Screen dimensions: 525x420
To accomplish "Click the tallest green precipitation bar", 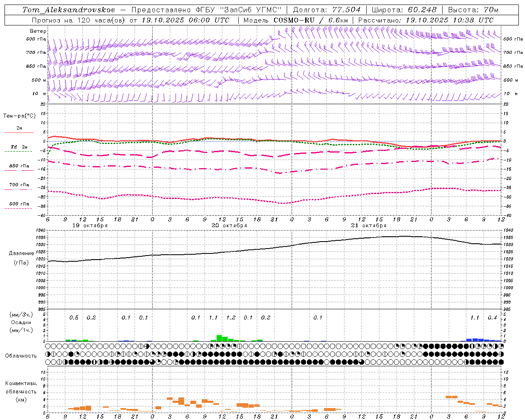I will click(219, 338).
